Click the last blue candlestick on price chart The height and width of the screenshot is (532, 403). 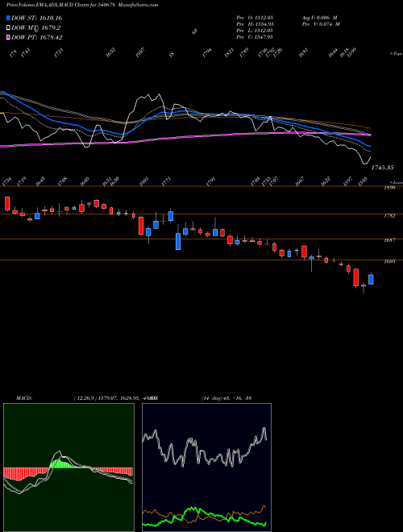(371, 279)
